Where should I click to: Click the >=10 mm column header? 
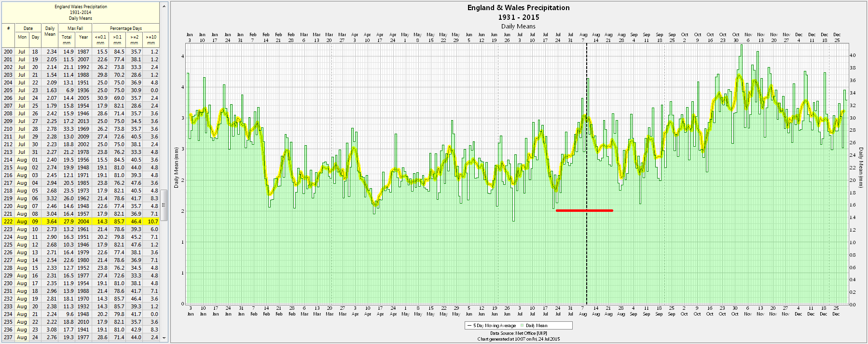pyautogui.click(x=151, y=40)
